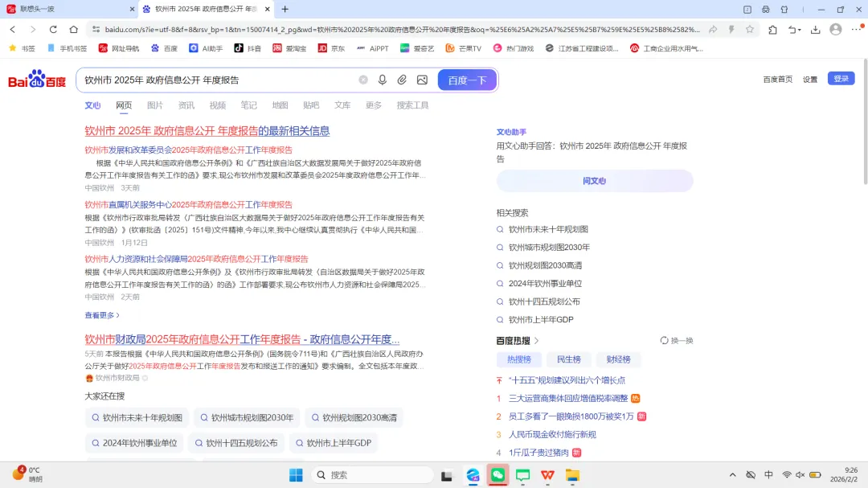Switch hot list to 民生榜 tab
This screenshot has height=488, width=868.
tap(568, 359)
